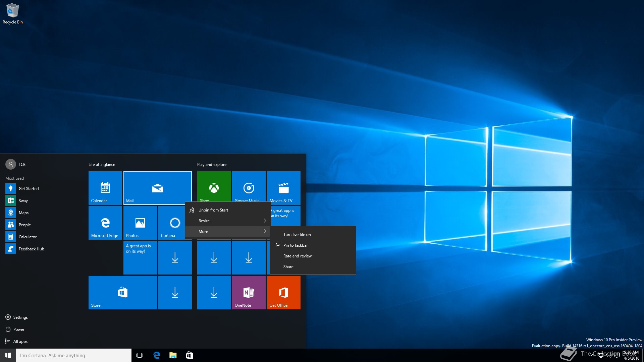Image resolution: width=644 pixels, height=362 pixels.
Task: Open the Groove Music tile
Action: click(249, 186)
